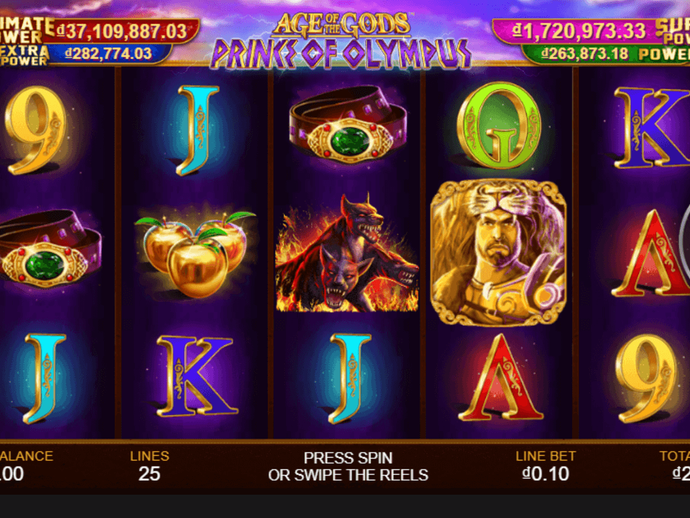Click the Hercules lion-pelt portrait symbol

pos(498,253)
